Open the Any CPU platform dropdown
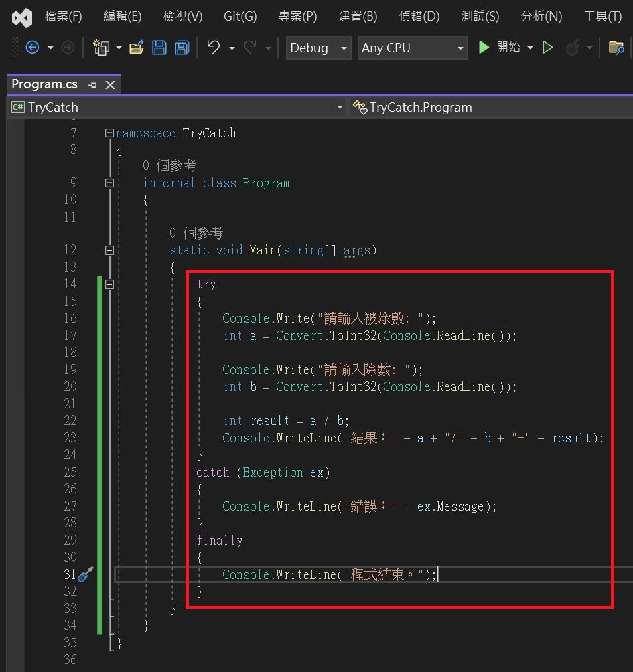The width and height of the screenshot is (633, 672). tap(413, 48)
